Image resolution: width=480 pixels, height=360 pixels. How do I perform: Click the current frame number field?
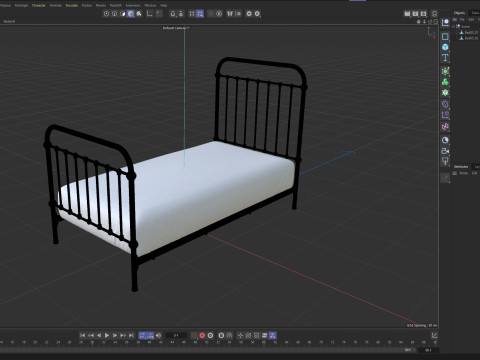(176, 335)
